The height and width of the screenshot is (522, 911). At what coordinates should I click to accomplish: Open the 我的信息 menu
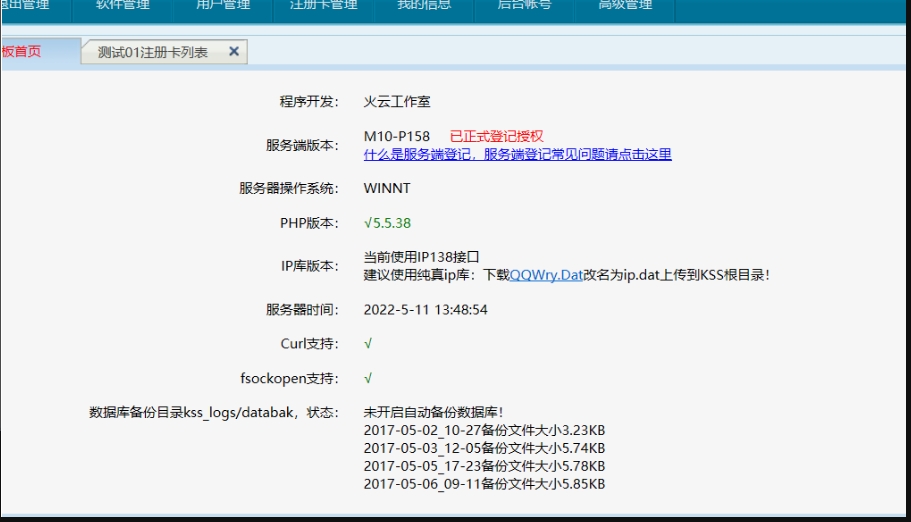[424, 6]
